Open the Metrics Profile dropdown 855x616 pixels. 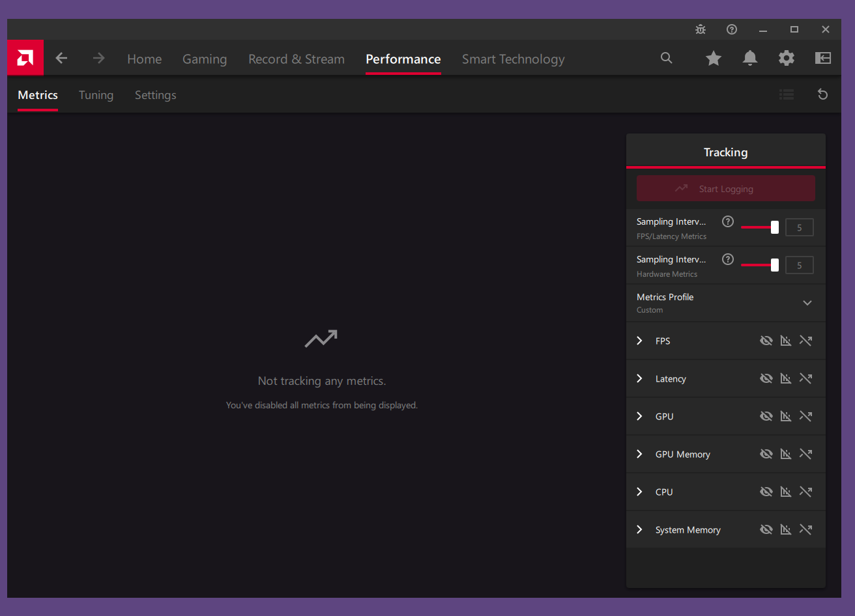[726, 303]
